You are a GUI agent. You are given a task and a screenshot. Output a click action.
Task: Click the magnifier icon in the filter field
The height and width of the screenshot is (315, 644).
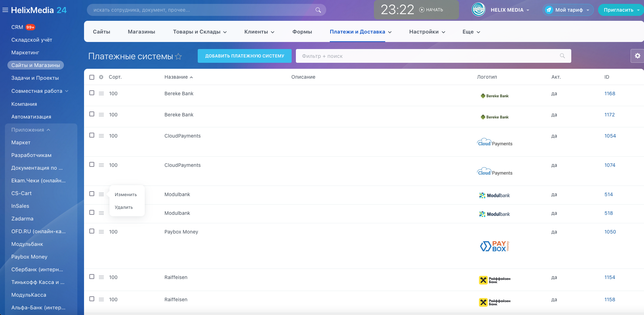[562, 56]
